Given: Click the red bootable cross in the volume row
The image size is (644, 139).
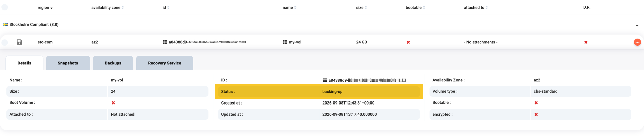Looking at the screenshot, I should (408, 42).
